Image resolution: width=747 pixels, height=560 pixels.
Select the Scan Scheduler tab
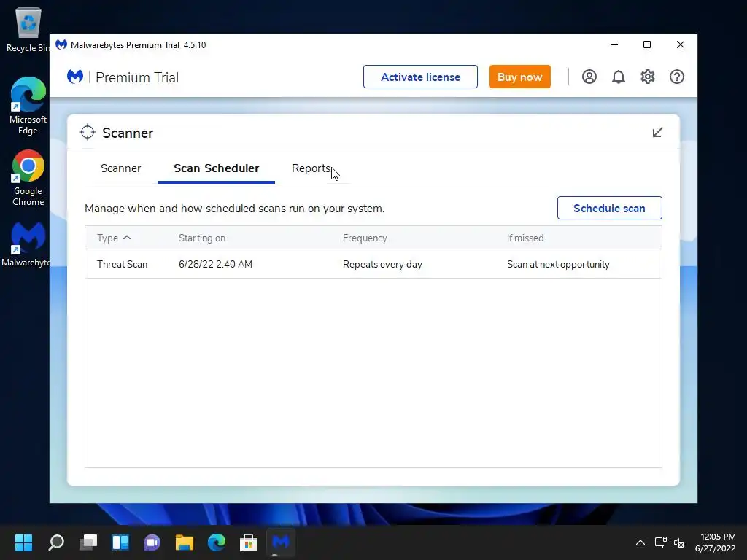(x=216, y=168)
